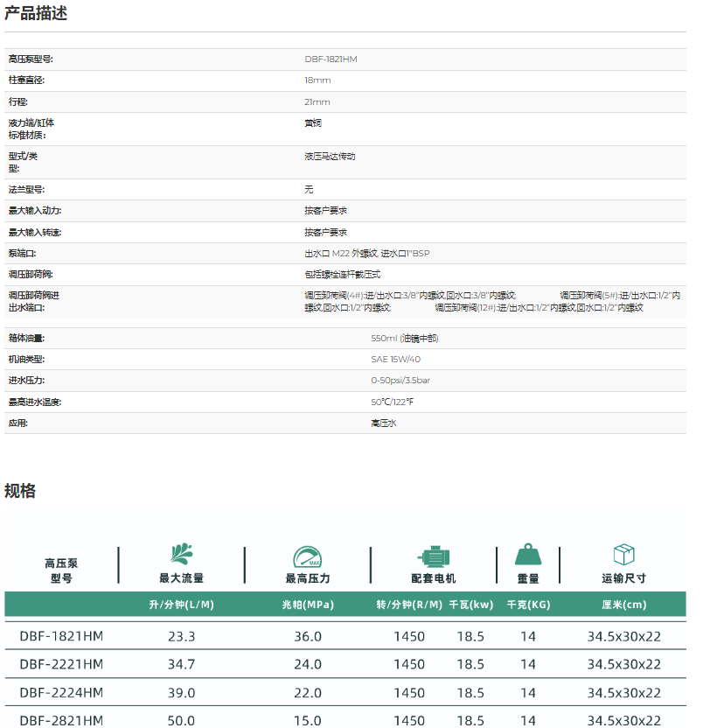Image resolution: width=724 pixels, height=728 pixels.
Task: Click the 柱塞直径 value 18mm
Action: (317, 80)
